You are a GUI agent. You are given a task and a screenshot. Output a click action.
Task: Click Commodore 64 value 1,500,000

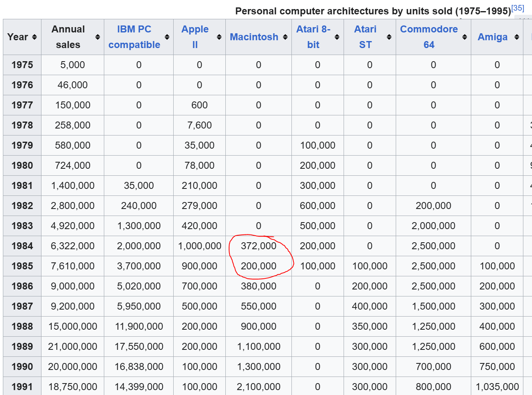433,306
